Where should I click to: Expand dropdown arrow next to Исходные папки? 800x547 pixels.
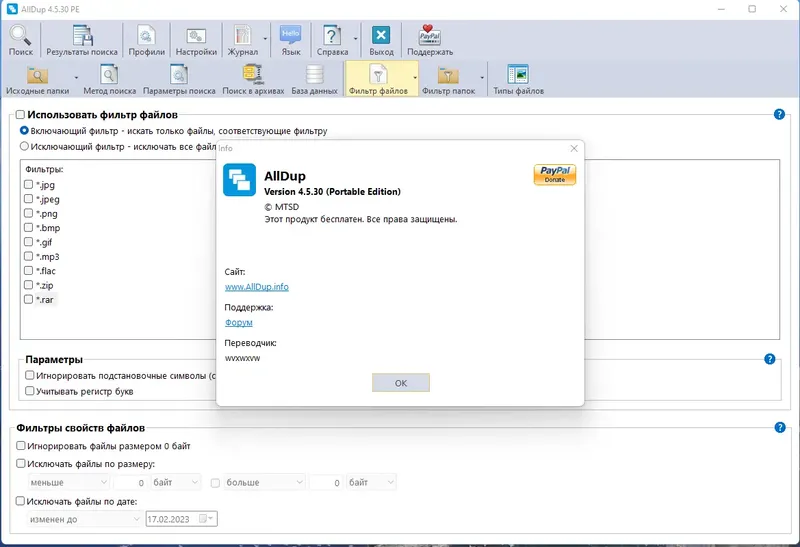click(77, 78)
